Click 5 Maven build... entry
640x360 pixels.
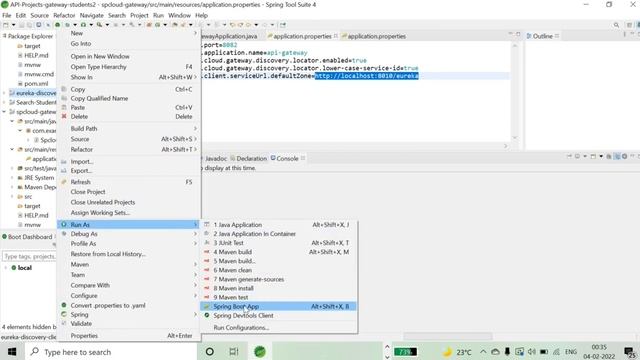(278, 261)
